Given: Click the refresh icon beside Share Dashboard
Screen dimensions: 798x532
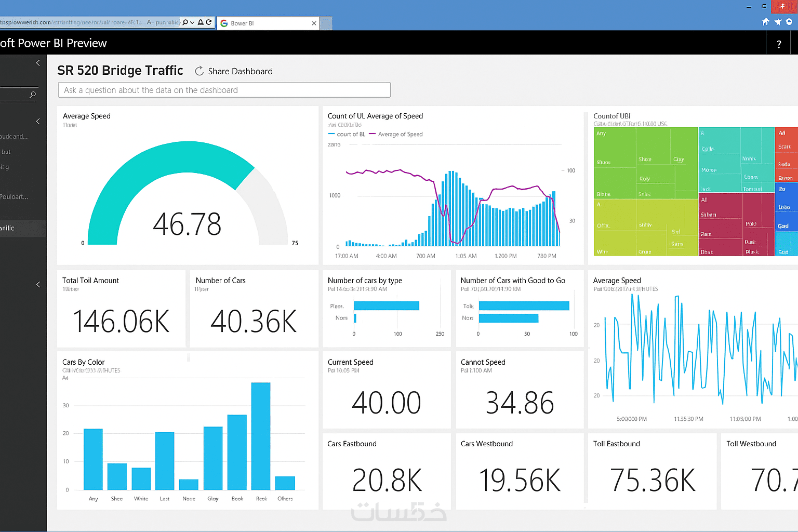Looking at the screenshot, I should click(199, 71).
